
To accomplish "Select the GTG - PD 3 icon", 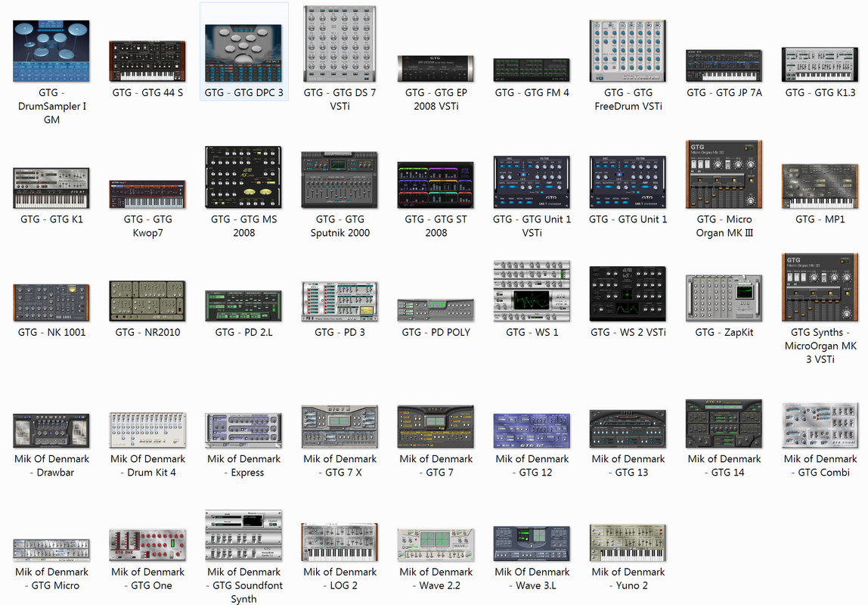I will [x=339, y=301].
